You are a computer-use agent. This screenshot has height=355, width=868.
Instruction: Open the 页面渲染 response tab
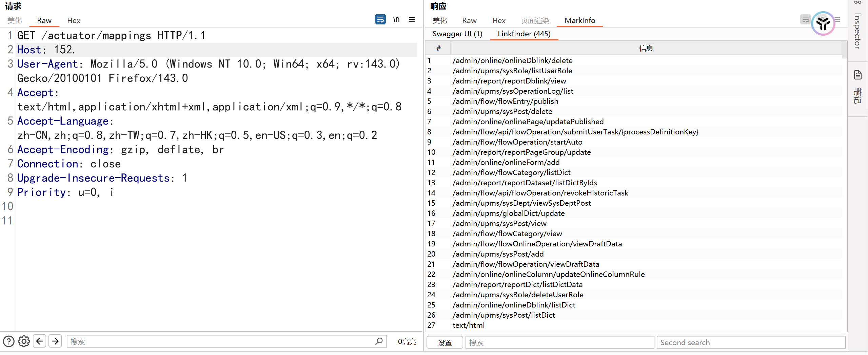click(535, 20)
